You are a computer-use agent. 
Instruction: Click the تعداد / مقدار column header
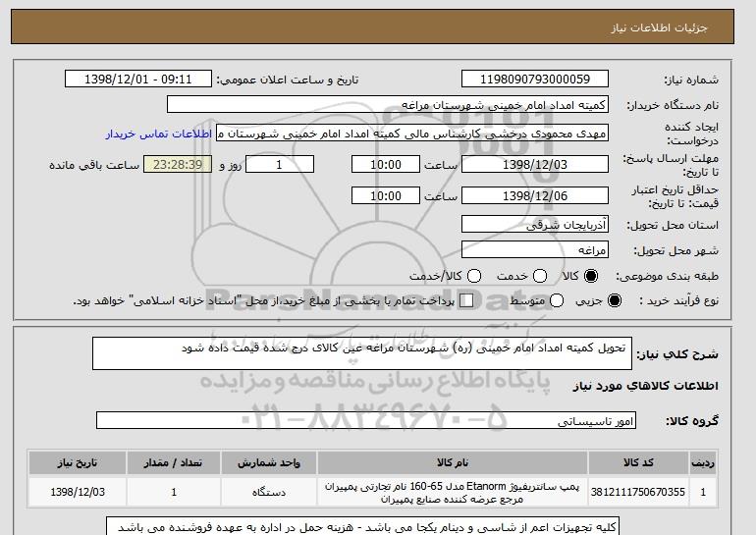pyautogui.click(x=174, y=462)
